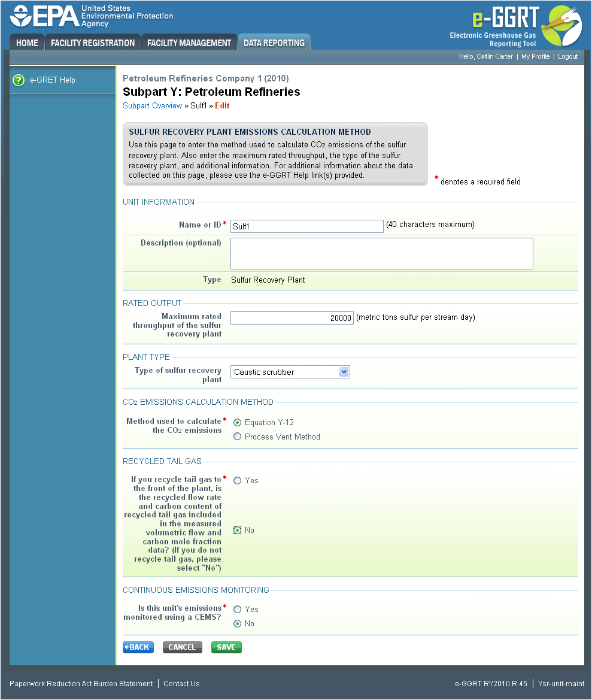Screen dimensions: 592x700
Task: Select the Equation Y-12 radio button
Action: point(237,422)
